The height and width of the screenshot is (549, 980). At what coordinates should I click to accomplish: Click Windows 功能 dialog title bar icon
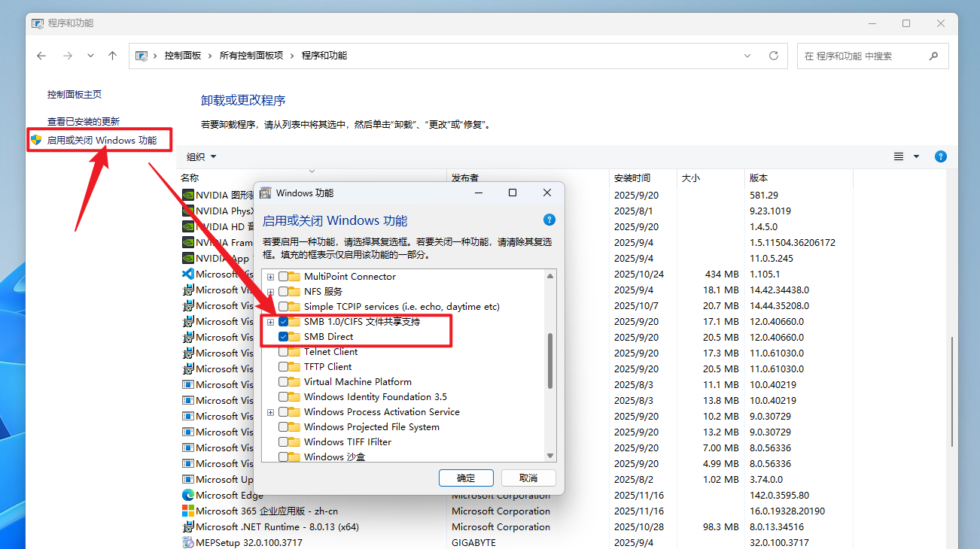[266, 193]
